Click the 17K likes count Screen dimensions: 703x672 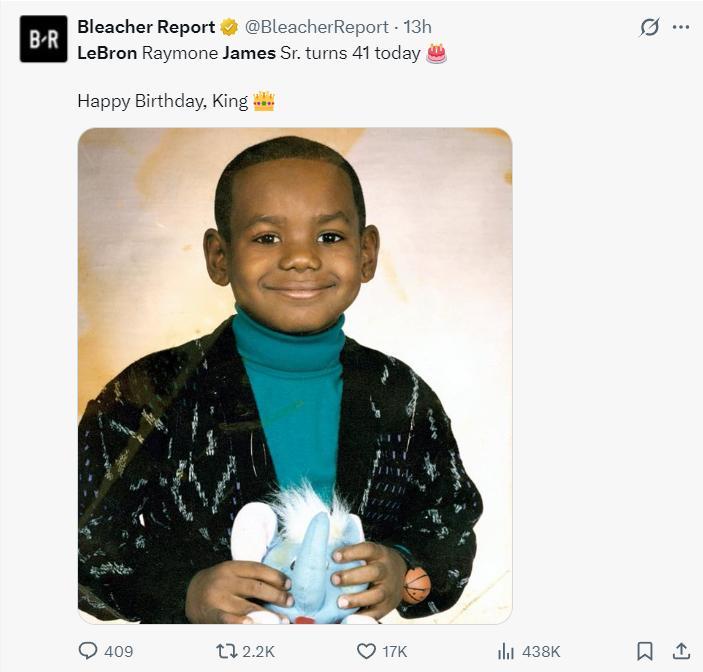click(395, 651)
